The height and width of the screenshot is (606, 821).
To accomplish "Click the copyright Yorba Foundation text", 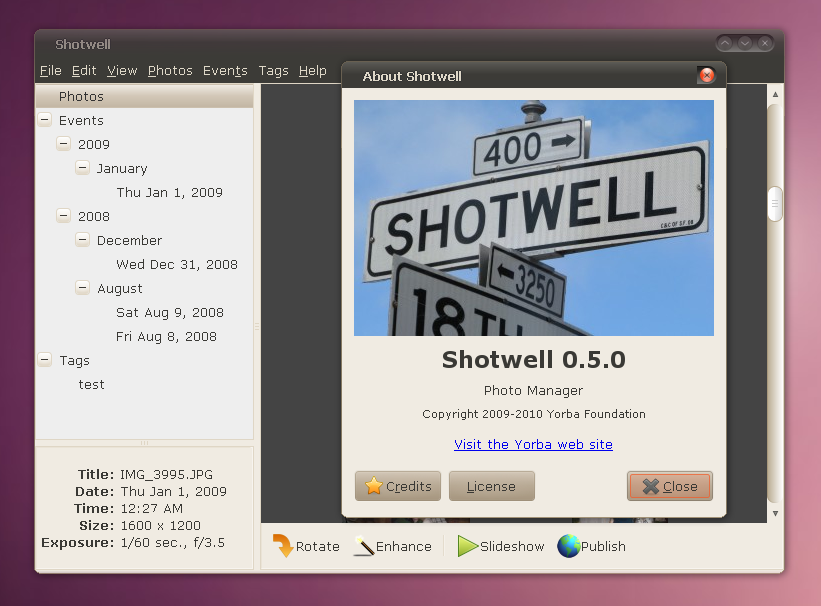I will coord(534,414).
